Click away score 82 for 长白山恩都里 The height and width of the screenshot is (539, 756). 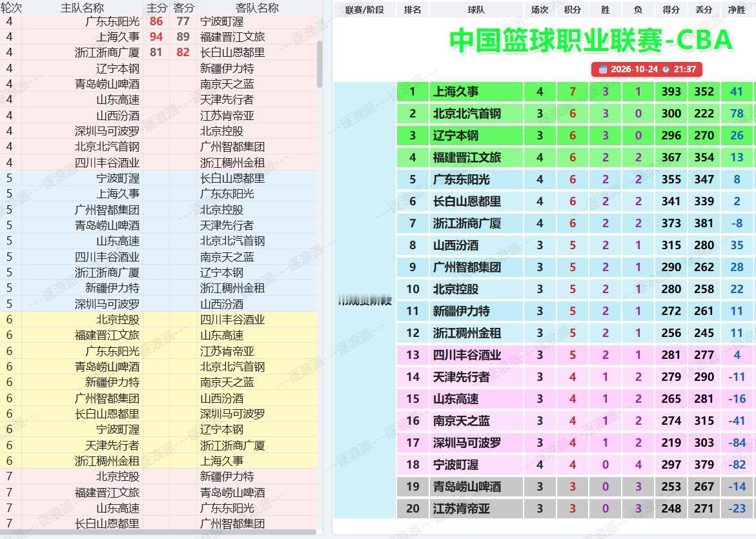click(x=183, y=52)
